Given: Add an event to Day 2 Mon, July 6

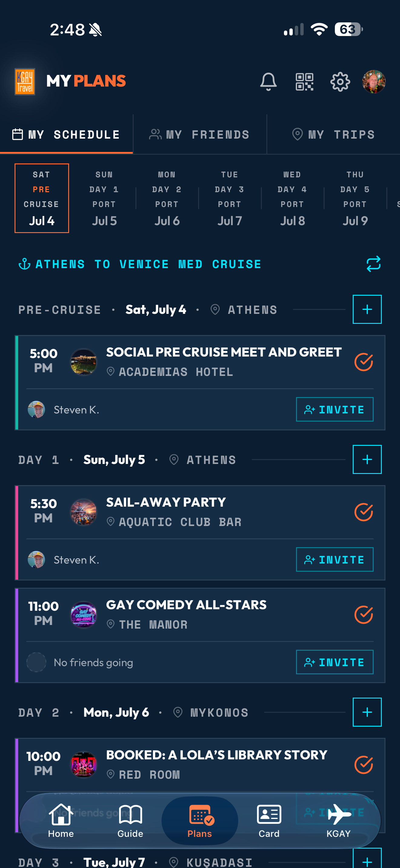Looking at the screenshot, I should click(x=367, y=712).
